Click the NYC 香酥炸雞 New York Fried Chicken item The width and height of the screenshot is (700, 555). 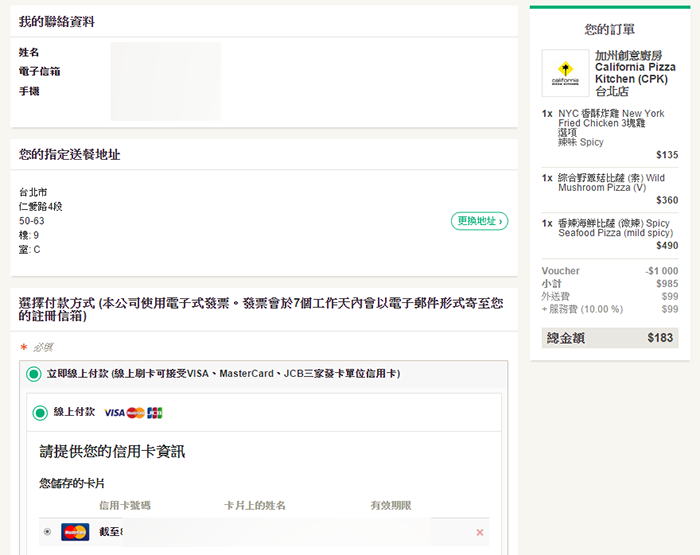click(610, 128)
